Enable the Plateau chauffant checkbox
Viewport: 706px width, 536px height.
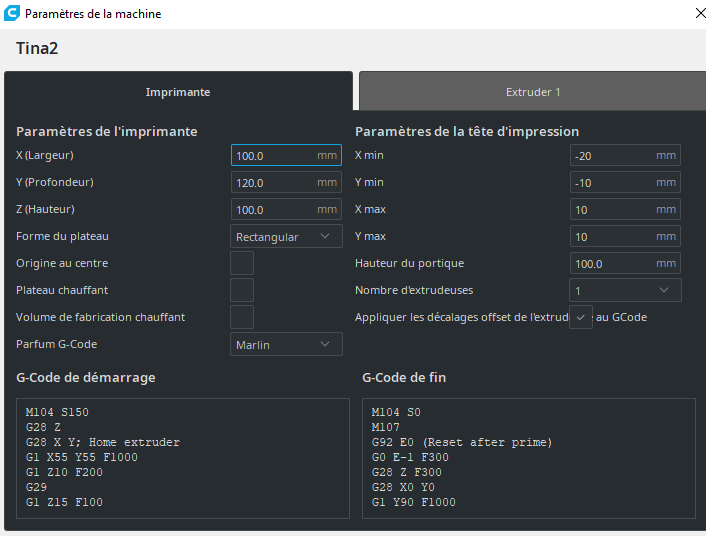[242, 290]
